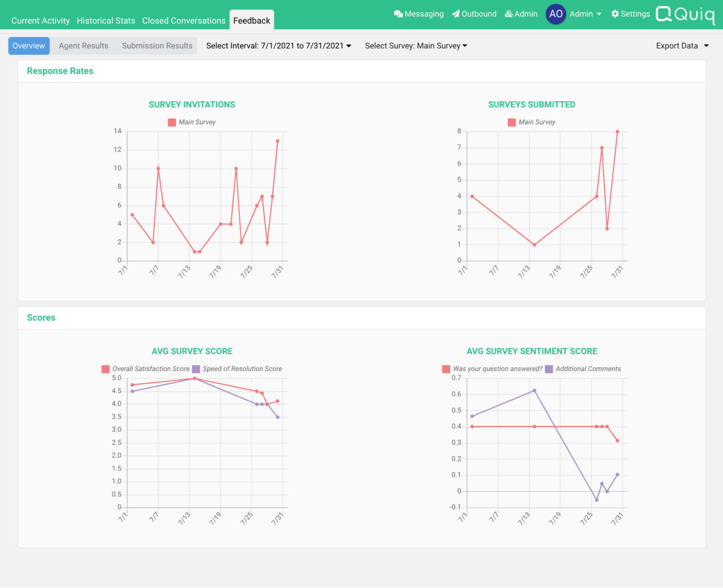Click the AVG SURVEY SCORE chart title
Image resolution: width=723 pixels, height=588 pixels.
pos(192,351)
